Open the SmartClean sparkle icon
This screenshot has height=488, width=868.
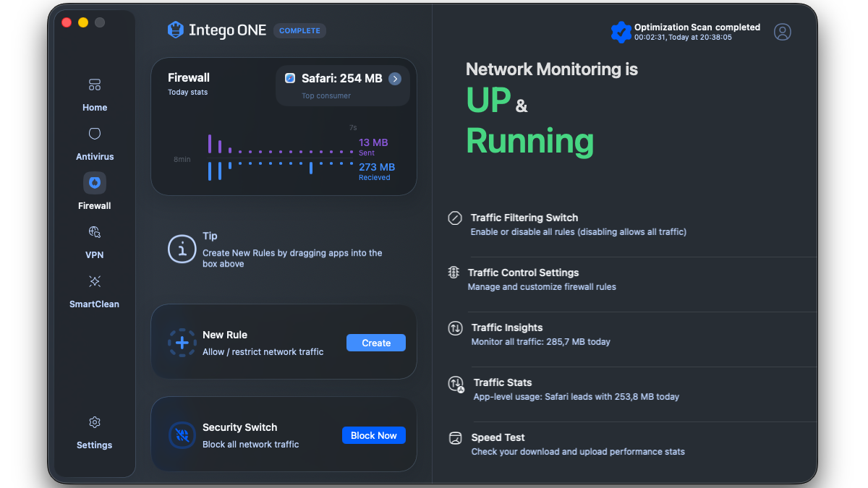click(95, 281)
